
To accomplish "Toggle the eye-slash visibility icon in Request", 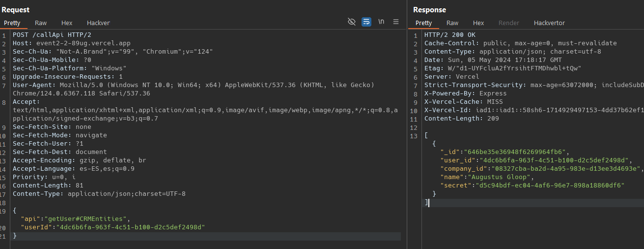I will click(x=351, y=22).
